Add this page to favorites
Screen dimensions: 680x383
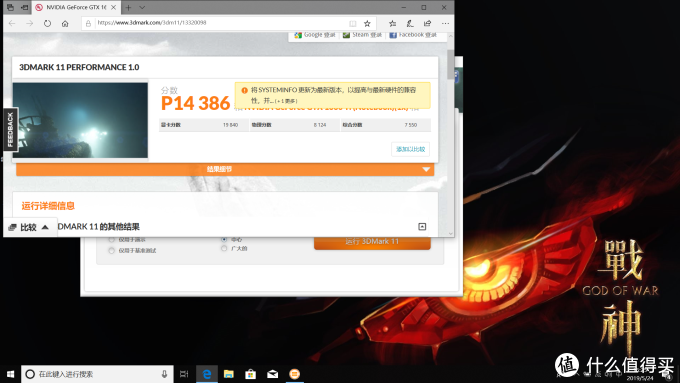[x=367, y=23]
